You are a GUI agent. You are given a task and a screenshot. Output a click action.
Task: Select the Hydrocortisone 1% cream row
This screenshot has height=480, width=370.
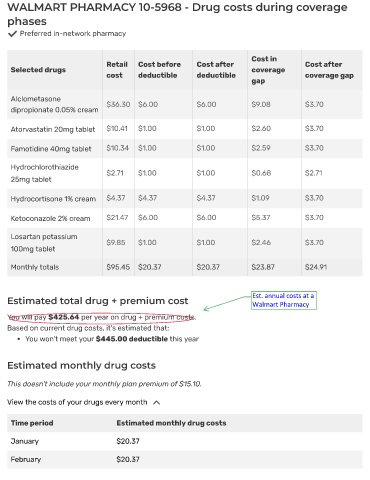[185, 198]
